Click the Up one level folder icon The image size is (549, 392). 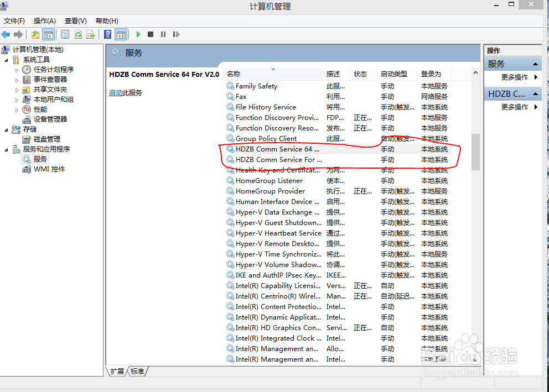(35, 34)
